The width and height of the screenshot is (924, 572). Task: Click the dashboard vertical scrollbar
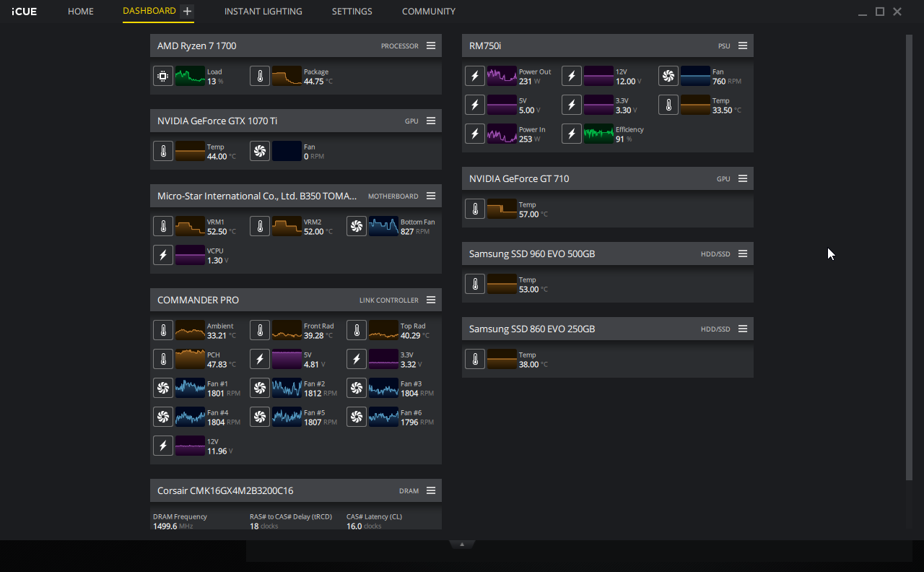(x=909, y=257)
